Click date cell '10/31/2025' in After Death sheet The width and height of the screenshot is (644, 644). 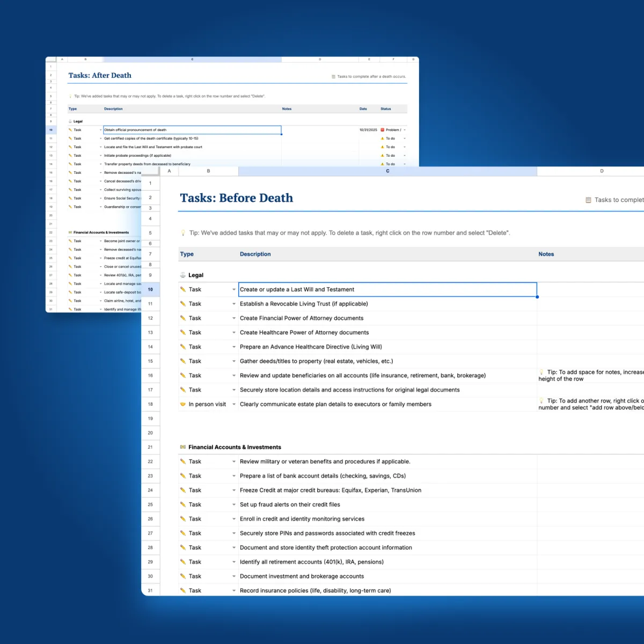pyautogui.click(x=368, y=130)
